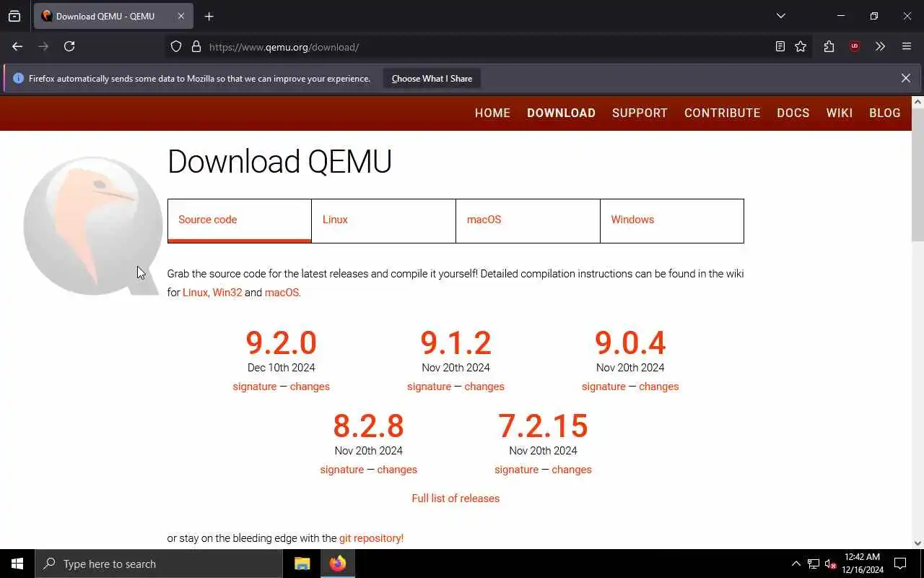
Task: Open the uBlock Origin extension icon
Action: [855, 46]
